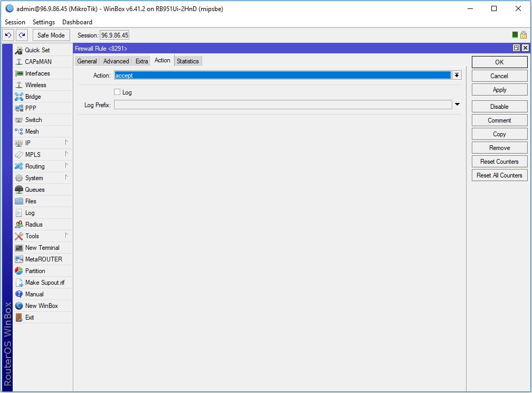This screenshot has width=532, height=393.
Task: Switch to the Statistics tab
Action: click(x=188, y=61)
